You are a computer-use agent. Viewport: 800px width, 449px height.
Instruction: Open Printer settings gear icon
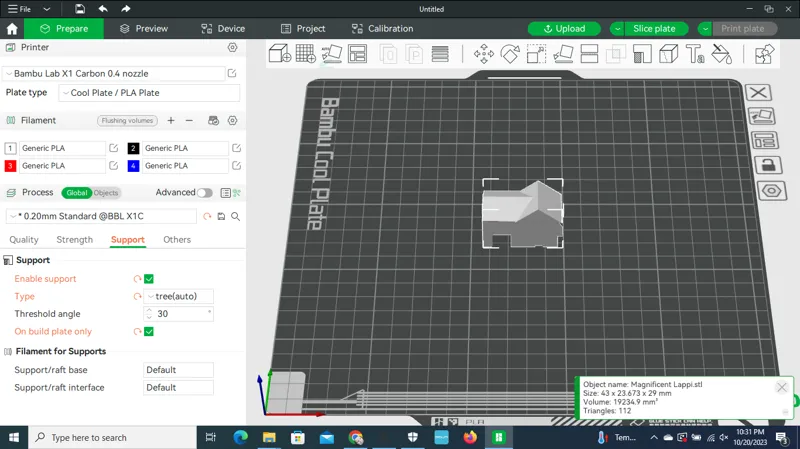pos(233,47)
